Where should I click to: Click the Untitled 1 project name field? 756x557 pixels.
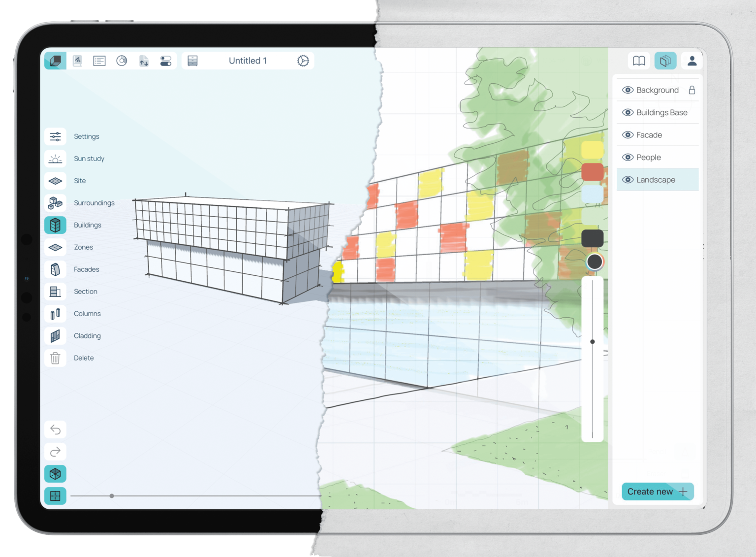click(x=248, y=61)
